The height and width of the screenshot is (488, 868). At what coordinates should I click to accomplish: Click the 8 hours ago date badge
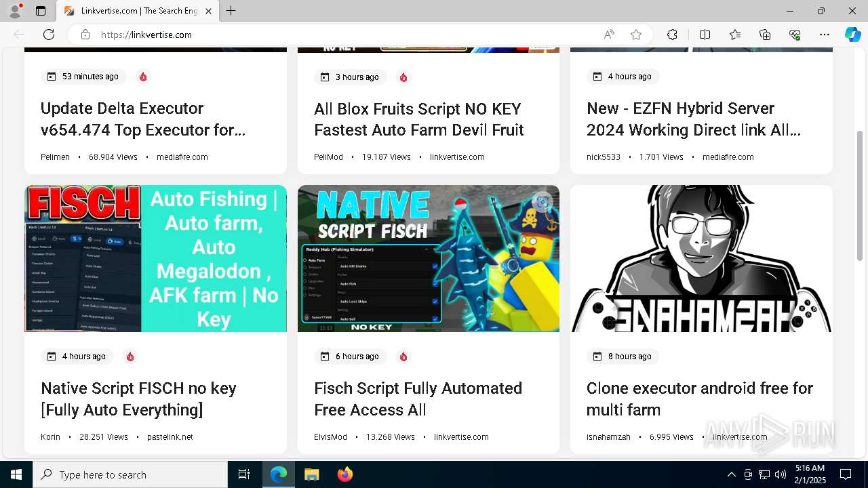pyautogui.click(x=623, y=357)
